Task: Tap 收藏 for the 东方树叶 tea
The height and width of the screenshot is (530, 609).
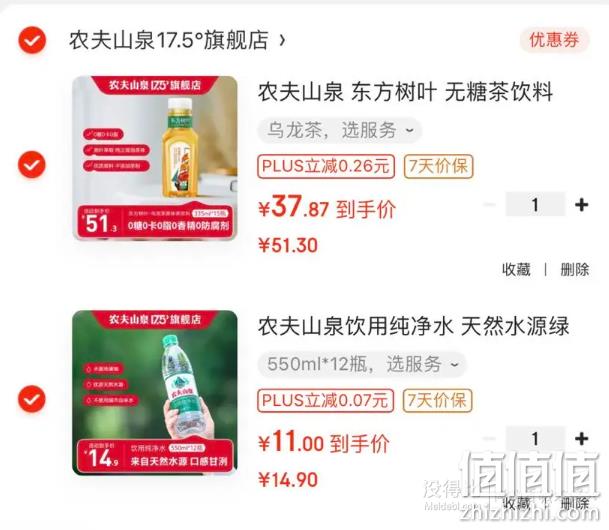Action: 516,269
